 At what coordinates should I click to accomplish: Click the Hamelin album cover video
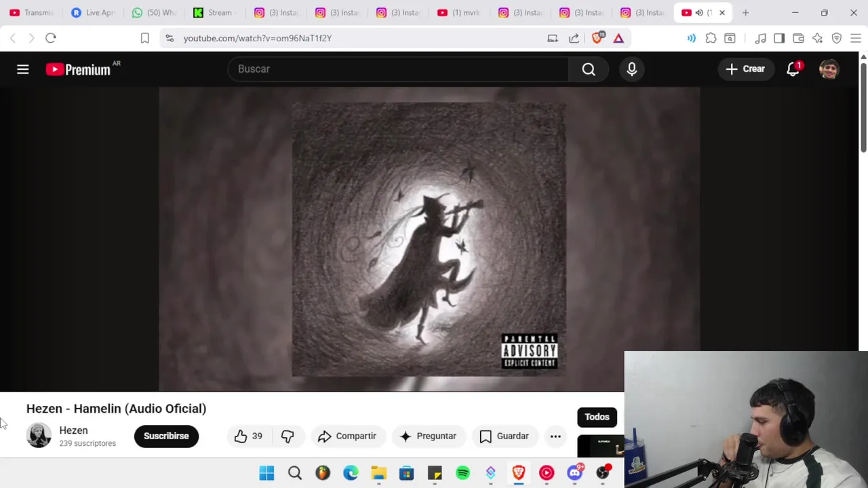click(429, 239)
